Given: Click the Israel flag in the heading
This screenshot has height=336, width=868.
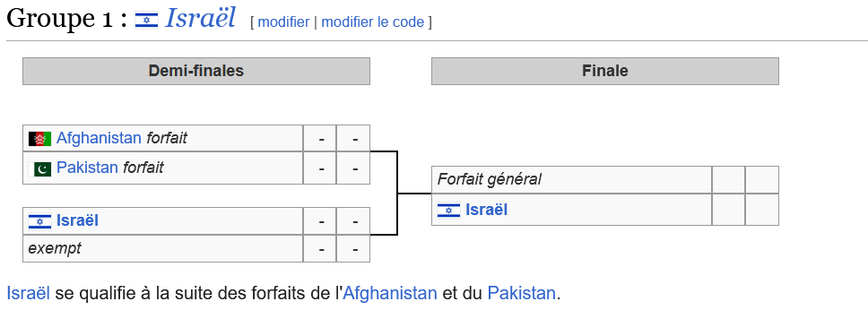Looking at the screenshot, I should point(147,20).
